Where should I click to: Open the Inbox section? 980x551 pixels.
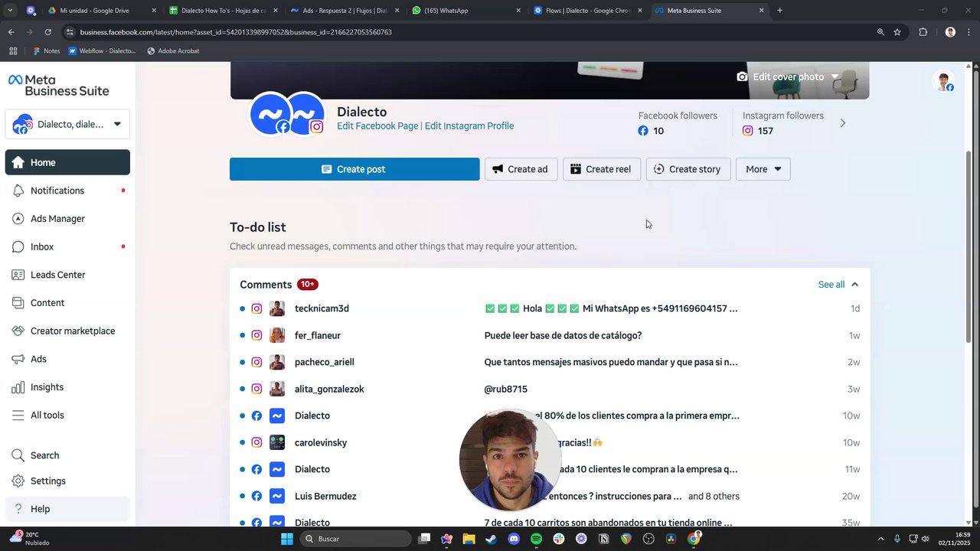pyautogui.click(x=67, y=246)
